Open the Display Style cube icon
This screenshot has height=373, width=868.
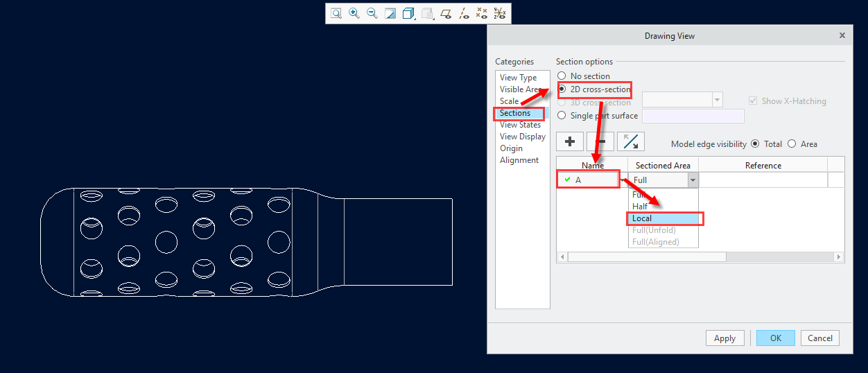(409, 13)
